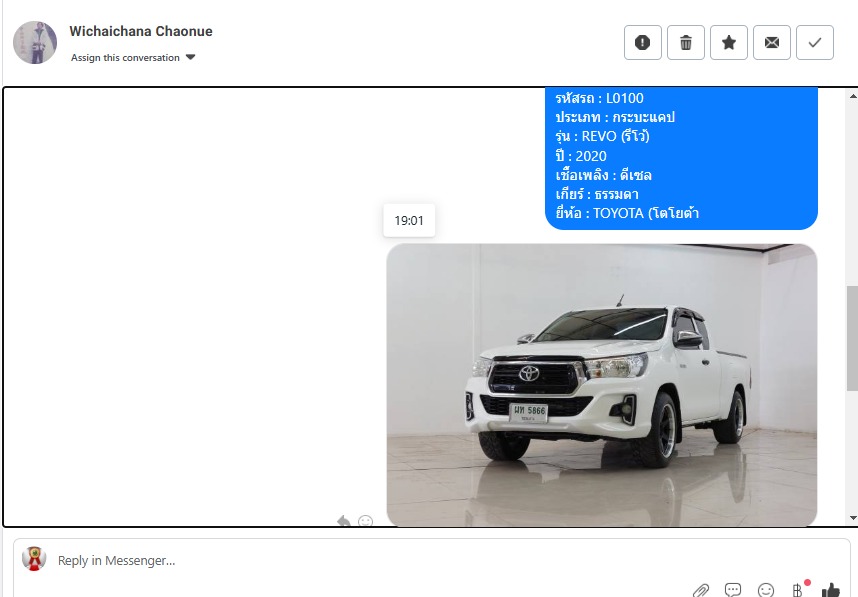The width and height of the screenshot is (858, 597).
Task: Reply to the photo message arrow icon
Action: (x=344, y=521)
